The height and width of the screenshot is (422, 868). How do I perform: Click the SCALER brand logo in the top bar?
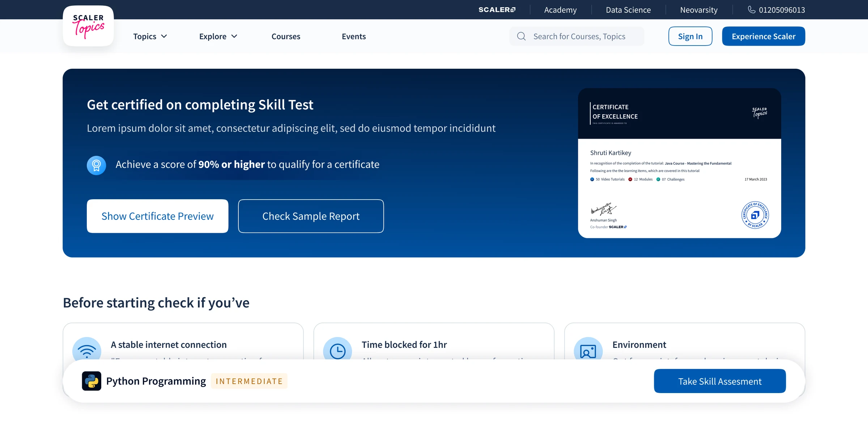(x=497, y=10)
